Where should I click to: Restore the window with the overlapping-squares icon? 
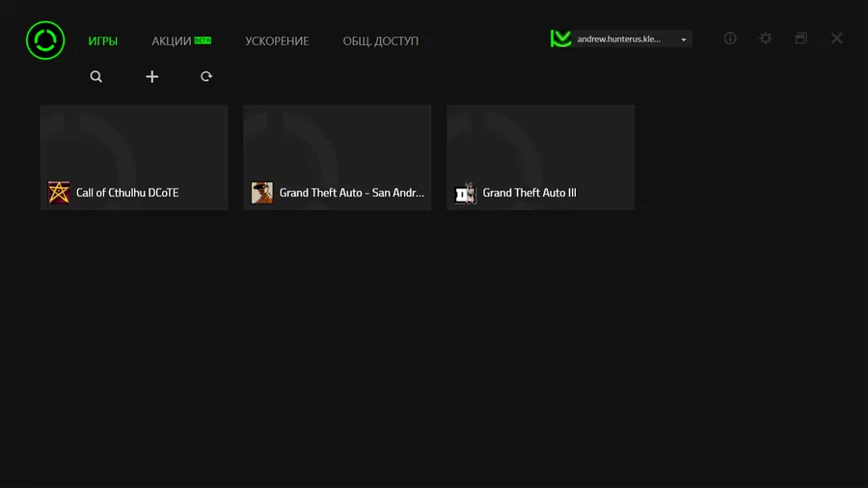(801, 39)
